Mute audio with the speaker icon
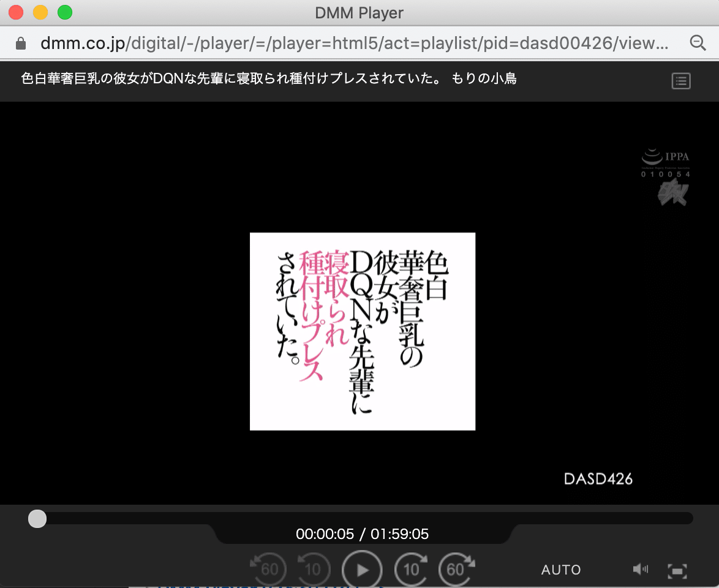719x588 pixels. point(640,570)
